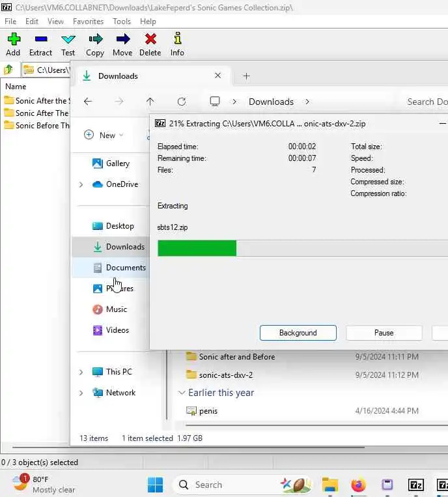This screenshot has height=497, width=448.
Task: Open the Windows Start menu
Action: (155, 485)
